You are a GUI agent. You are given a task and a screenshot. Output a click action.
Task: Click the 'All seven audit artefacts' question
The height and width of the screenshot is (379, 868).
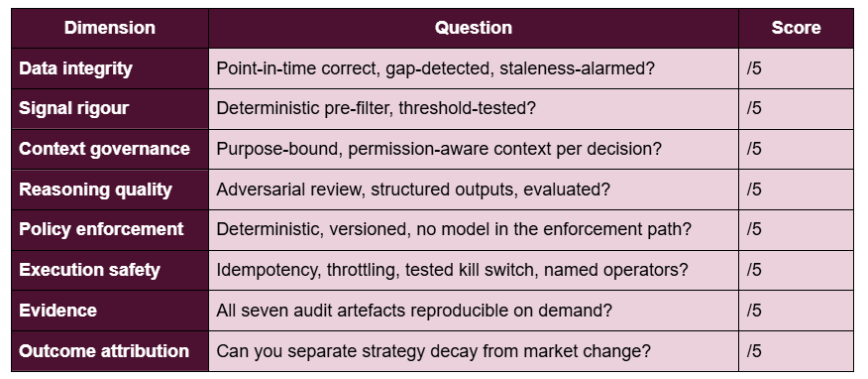pyautogui.click(x=414, y=311)
